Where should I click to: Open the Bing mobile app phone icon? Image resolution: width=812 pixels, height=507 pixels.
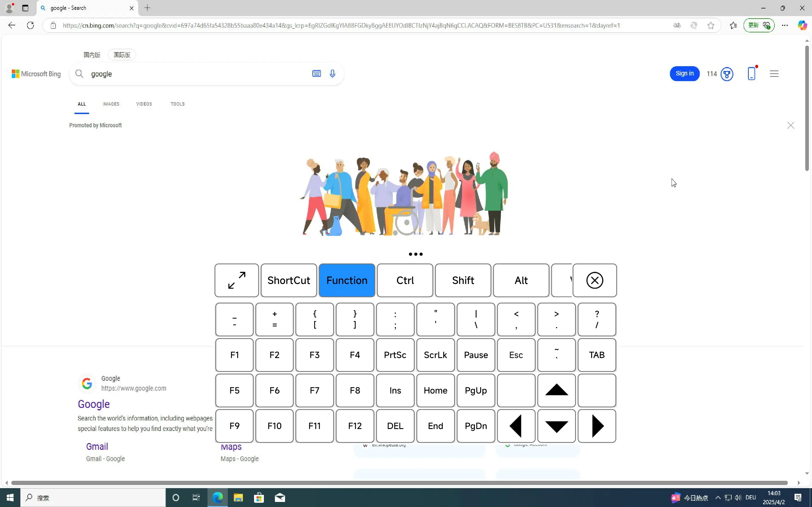click(751, 74)
